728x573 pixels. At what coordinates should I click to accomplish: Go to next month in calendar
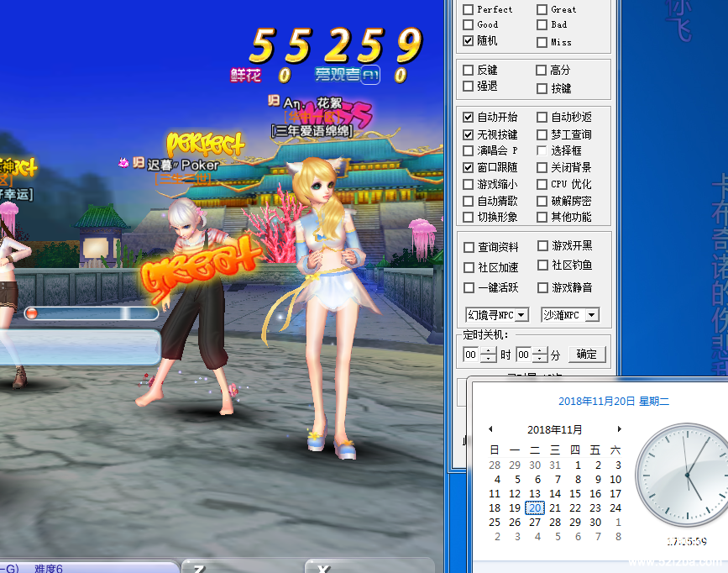(619, 429)
